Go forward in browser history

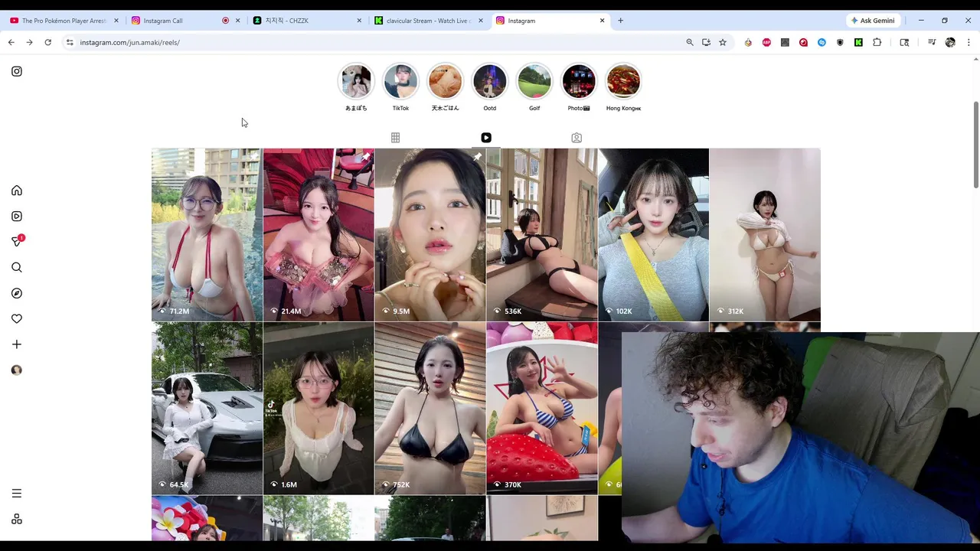coord(29,42)
